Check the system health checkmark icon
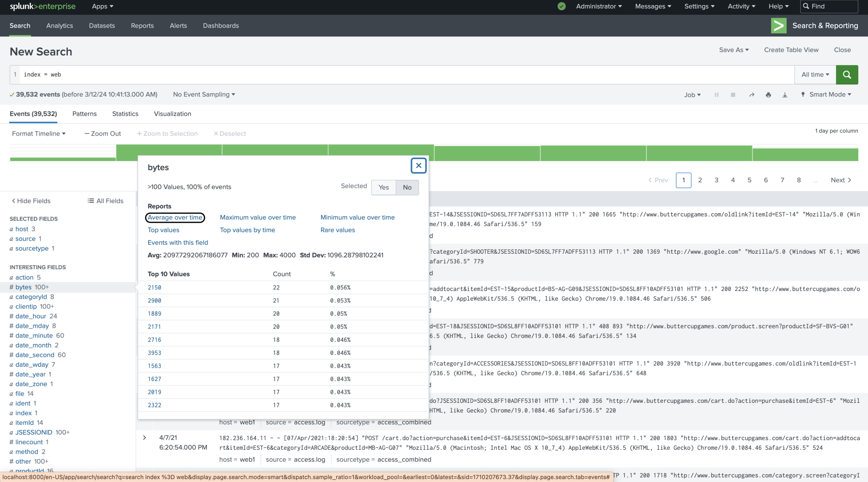Viewport: 868px width, 482px height. 561,6
